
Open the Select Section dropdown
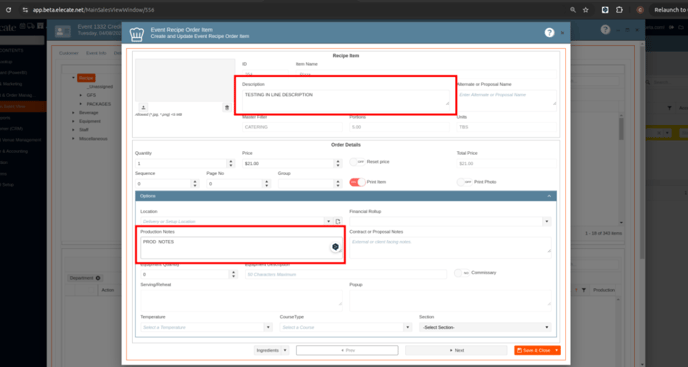[485, 327]
